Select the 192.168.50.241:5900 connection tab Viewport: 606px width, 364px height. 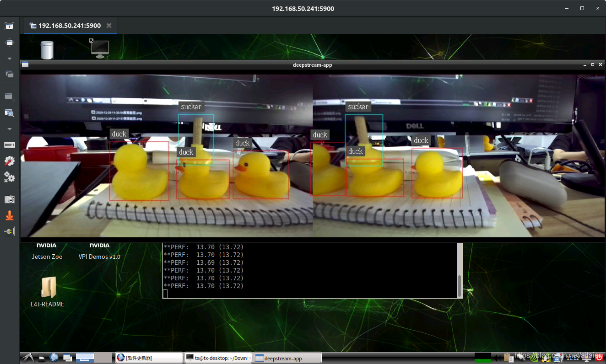pos(70,26)
